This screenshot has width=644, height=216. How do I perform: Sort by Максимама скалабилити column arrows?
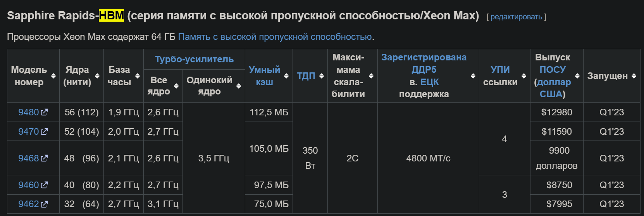coord(371,76)
